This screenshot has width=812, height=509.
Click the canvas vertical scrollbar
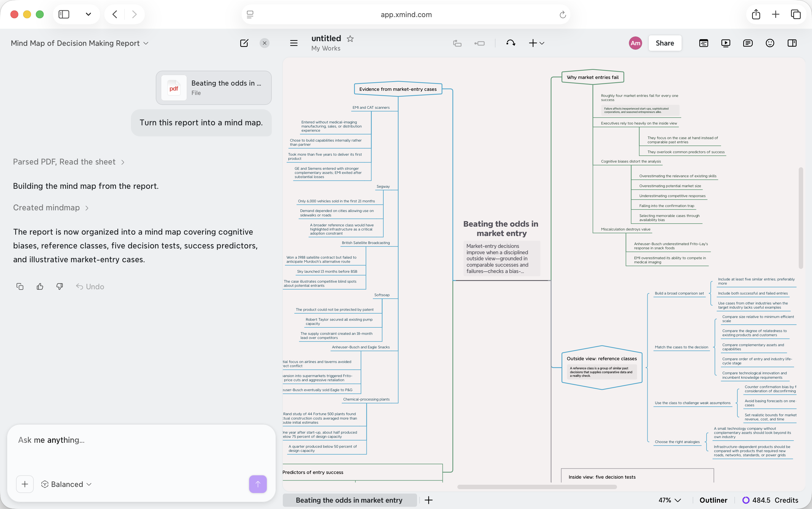click(801, 218)
